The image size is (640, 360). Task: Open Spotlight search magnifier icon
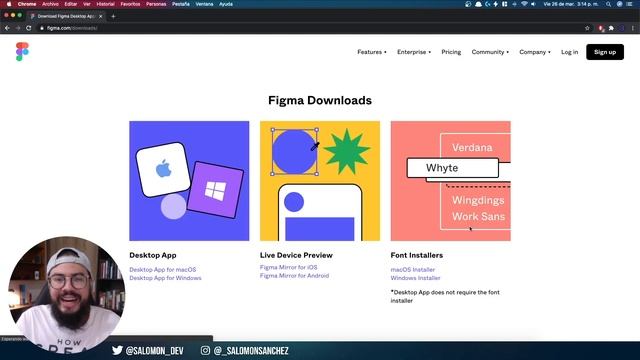(608, 4)
